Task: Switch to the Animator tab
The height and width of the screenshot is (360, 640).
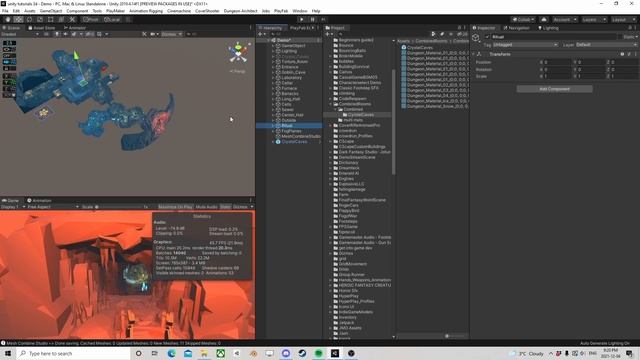Action: click(x=74, y=28)
